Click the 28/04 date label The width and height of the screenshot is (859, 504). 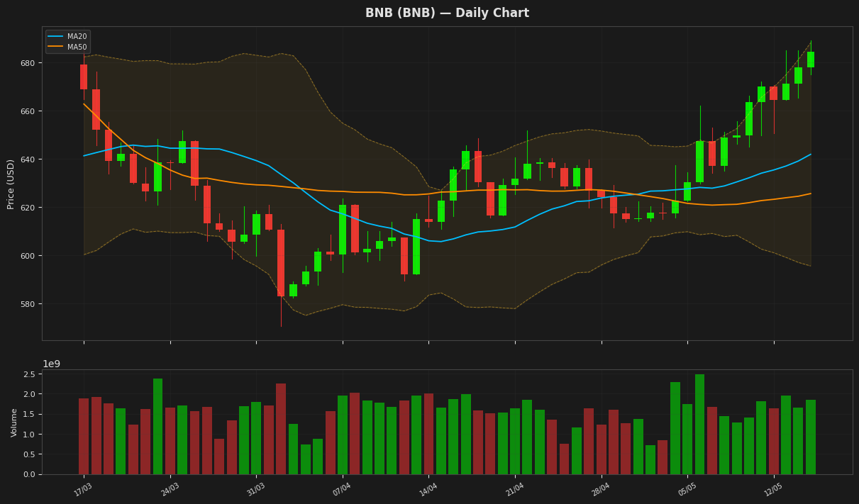(x=601, y=489)
